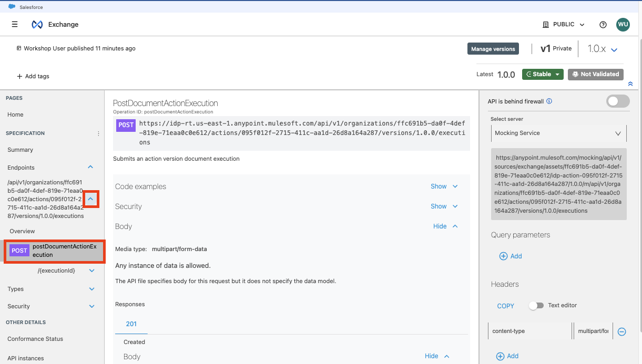The height and width of the screenshot is (364, 642).
Task: Click the plus icon beside Add tags
Action: coord(19,76)
